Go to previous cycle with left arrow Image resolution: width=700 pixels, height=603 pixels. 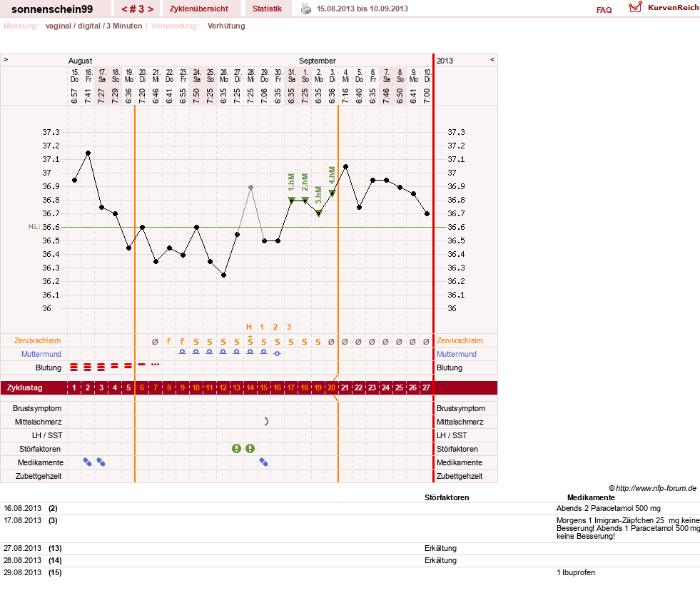click(x=124, y=9)
